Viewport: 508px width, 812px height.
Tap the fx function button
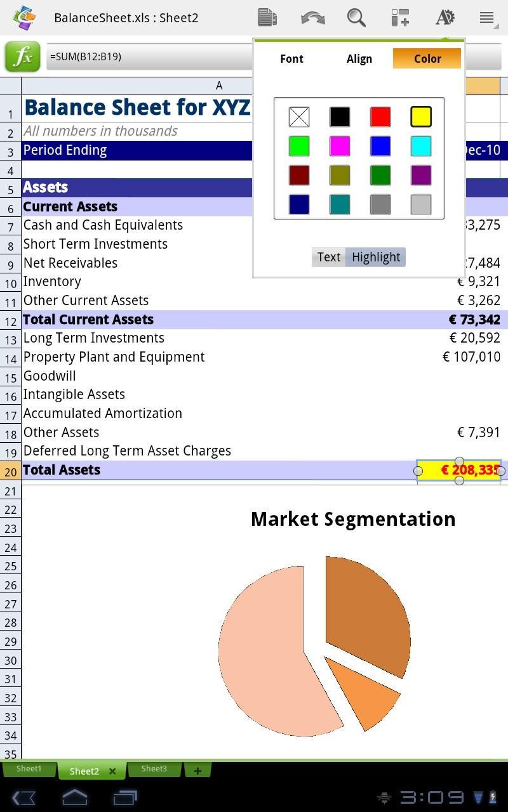[x=23, y=56]
